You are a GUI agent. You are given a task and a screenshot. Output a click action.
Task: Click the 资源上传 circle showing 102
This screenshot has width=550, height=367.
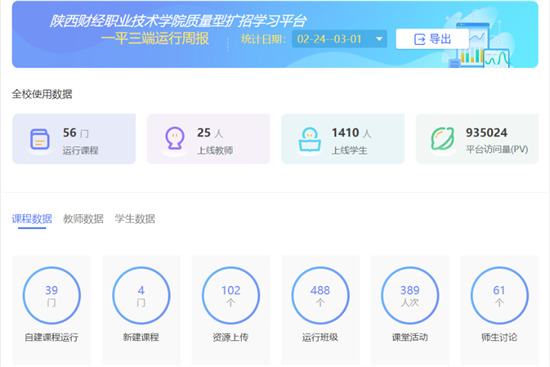230,295
